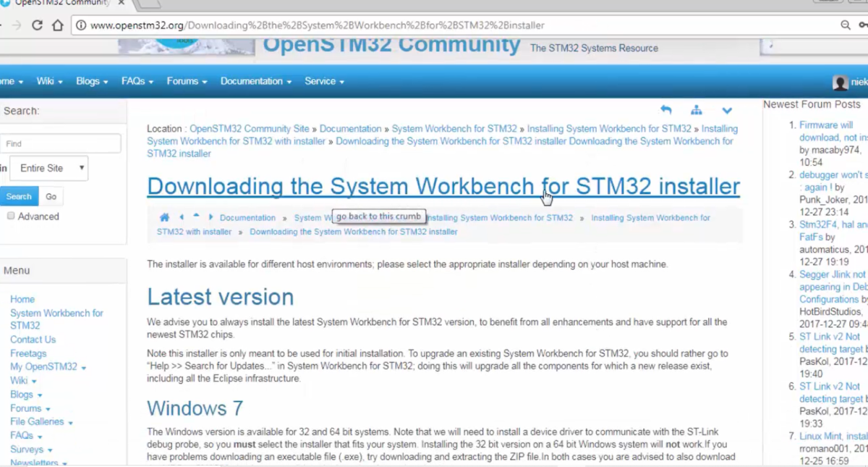
Task: Open the Wiki menu in the navbar
Action: click(49, 81)
